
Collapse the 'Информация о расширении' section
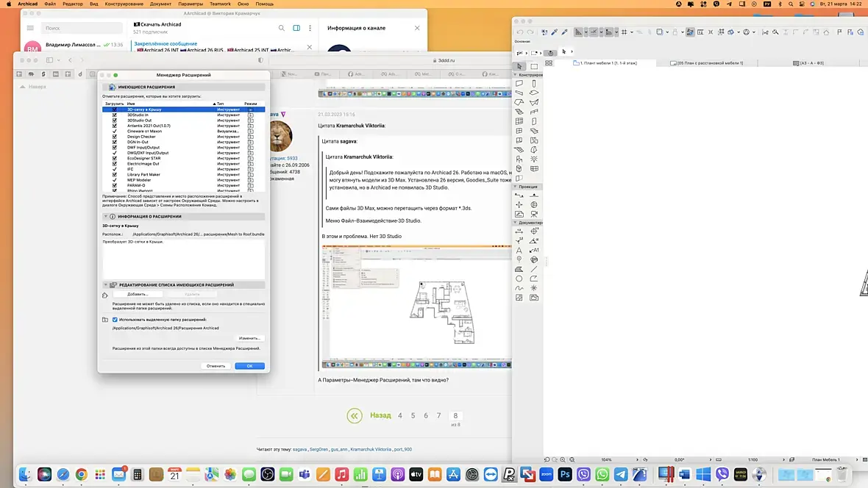[x=105, y=216]
